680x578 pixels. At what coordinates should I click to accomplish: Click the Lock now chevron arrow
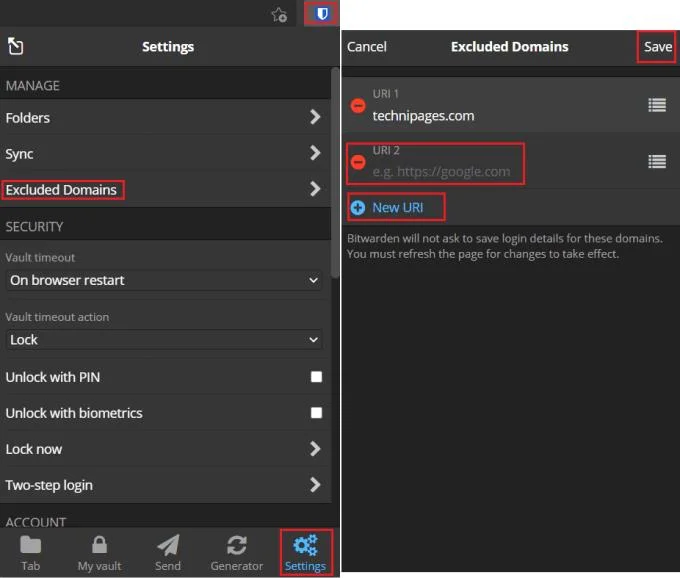[x=315, y=449]
